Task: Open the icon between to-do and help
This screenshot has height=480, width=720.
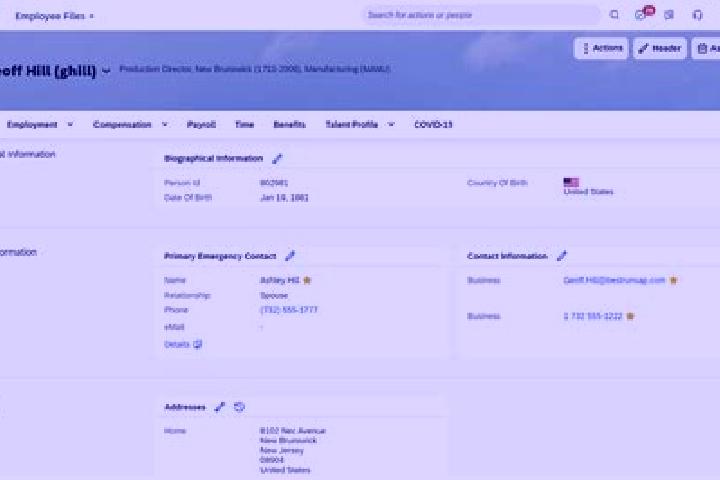Action: click(669, 15)
